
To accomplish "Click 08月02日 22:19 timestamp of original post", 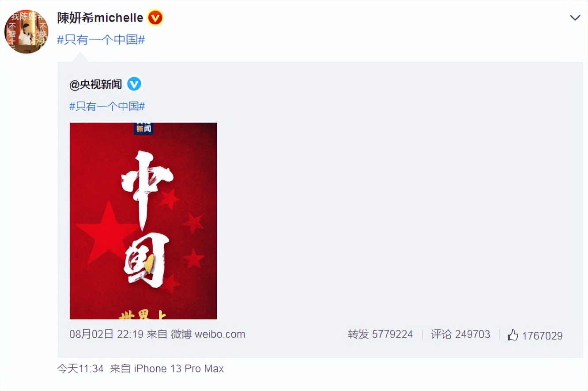I will point(106,334).
